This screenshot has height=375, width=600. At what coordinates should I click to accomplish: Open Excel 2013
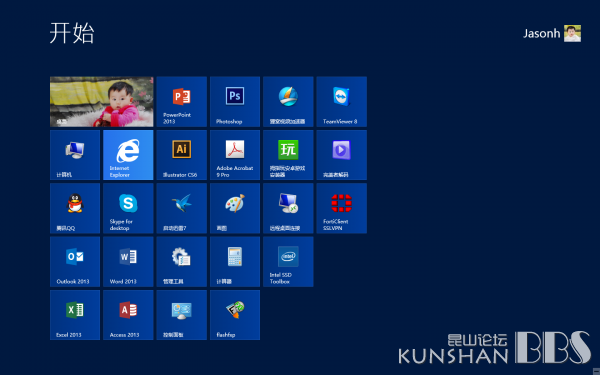(75, 315)
